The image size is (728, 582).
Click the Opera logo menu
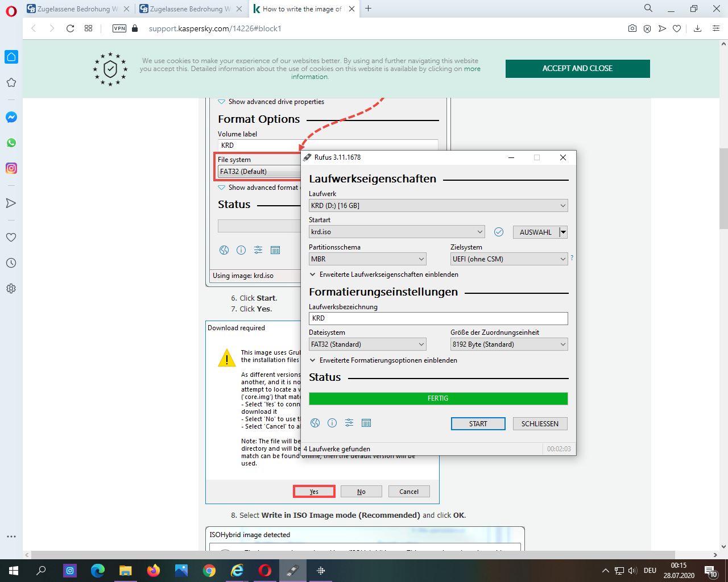coord(11,11)
